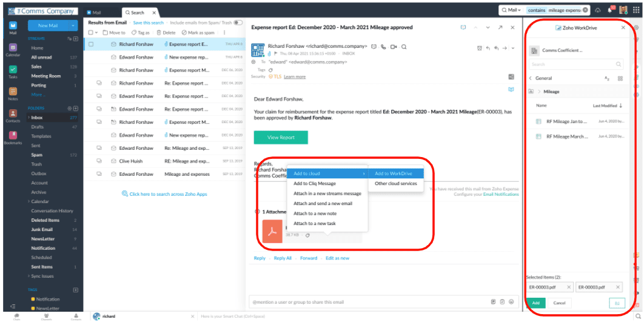Click the New Mail button
Viewport: 644px width, 322px height.
[x=49, y=25]
